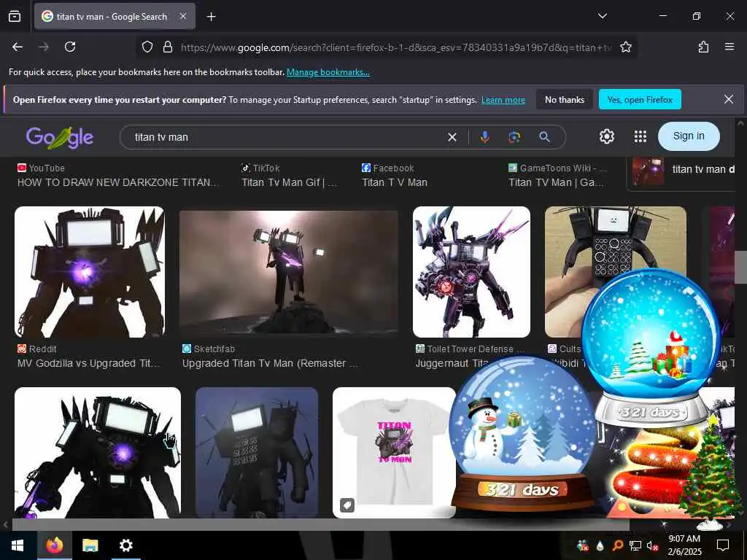Open Reddit MV Godzilla result title
The height and width of the screenshot is (560, 747).
click(x=88, y=363)
